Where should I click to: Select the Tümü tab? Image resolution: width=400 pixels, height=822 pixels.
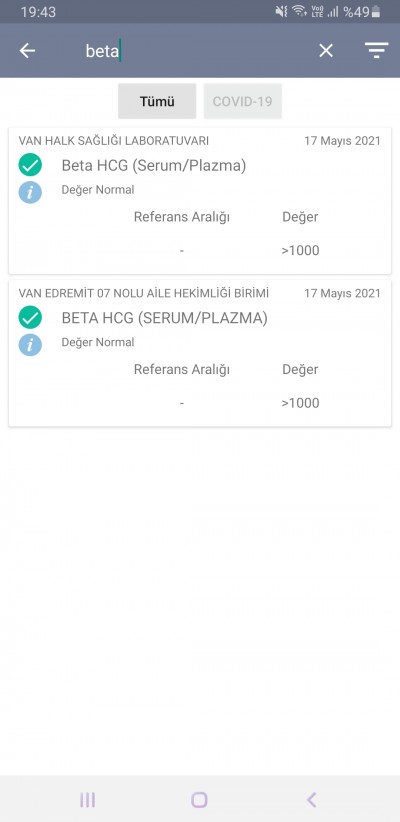click(x=157, y=101)
